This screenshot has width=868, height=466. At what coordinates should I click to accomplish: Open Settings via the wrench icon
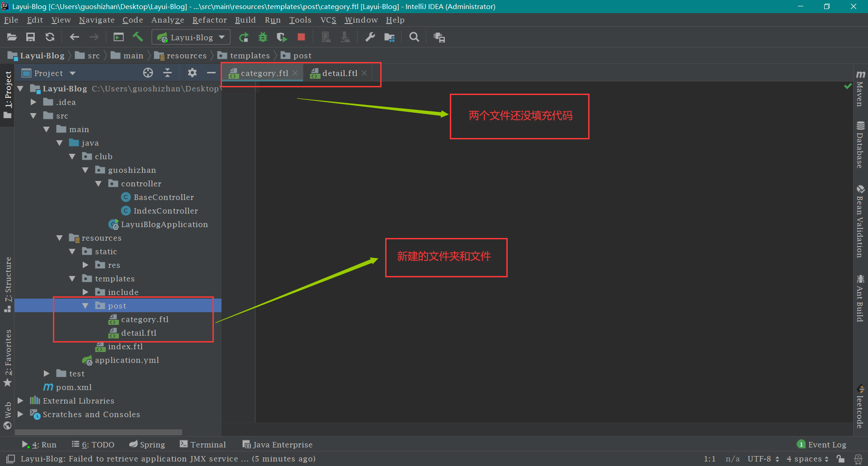click(x=370, y=37)
